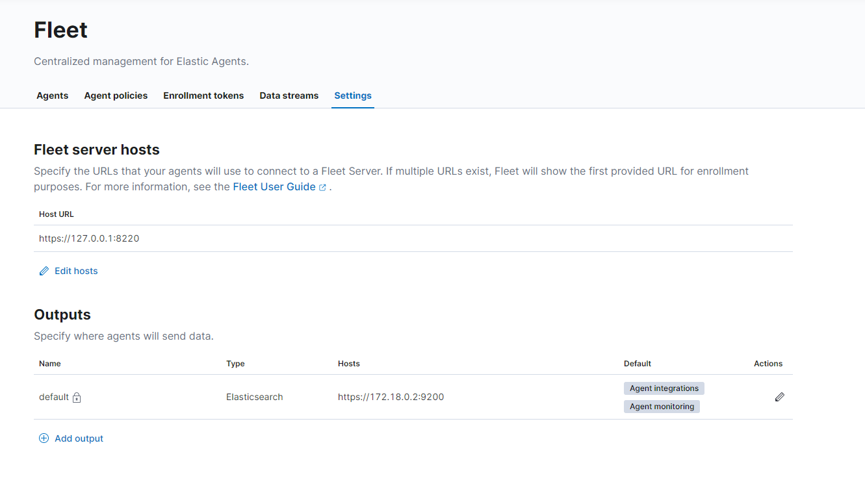Click the Agent integrations badge
This screenshot has height=504, width=865.
tap(664, 388)
